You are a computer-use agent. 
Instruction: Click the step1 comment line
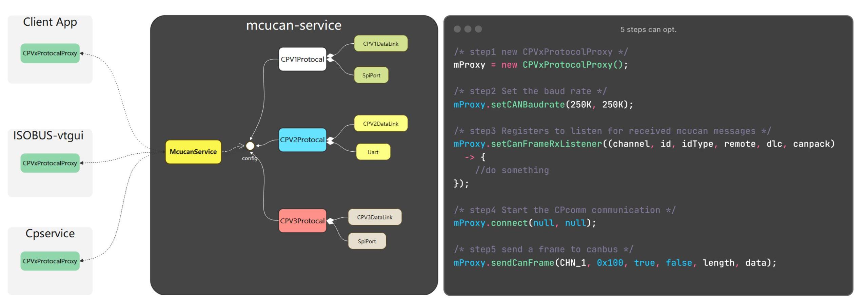click(x=541, y=52)
